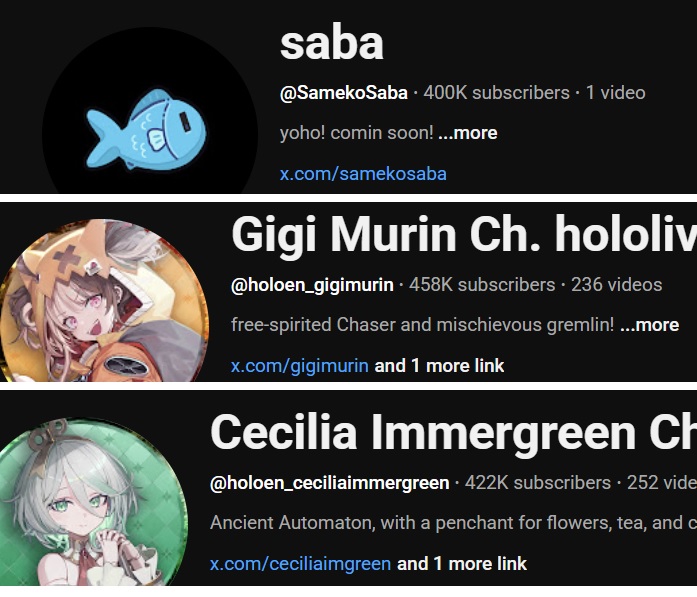Expand the Ancient Automaton channel description text
The width and height of the screenshot is (697, 597).
453,523
